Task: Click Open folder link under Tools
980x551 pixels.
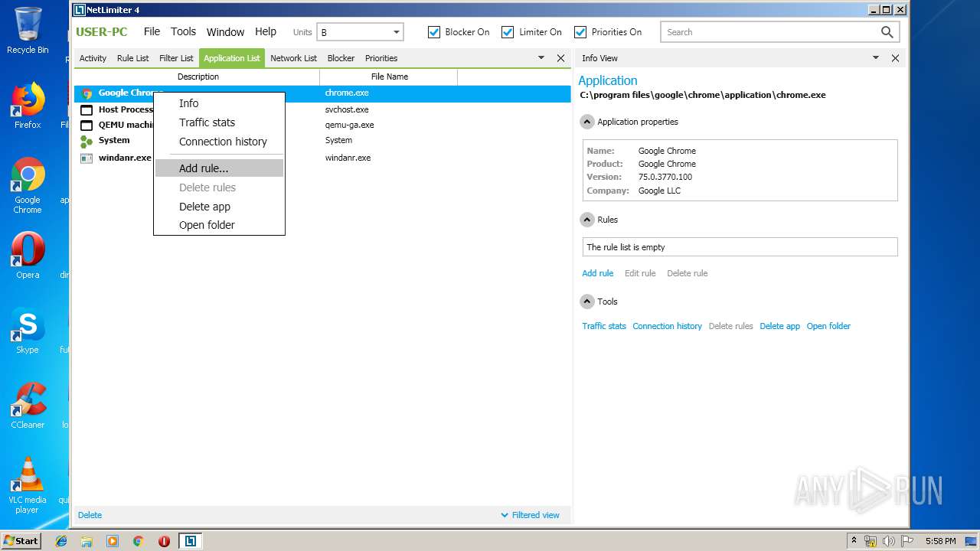Action: [828, 326]
